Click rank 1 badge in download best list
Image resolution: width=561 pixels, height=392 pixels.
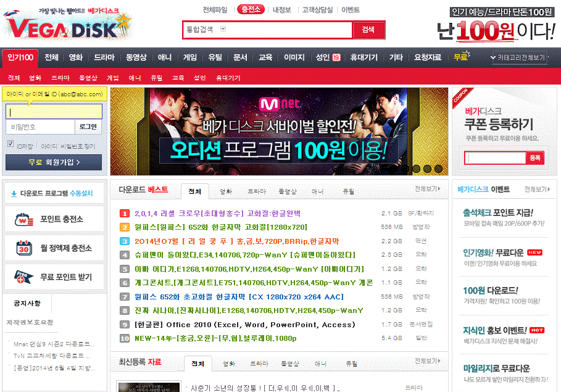pyautogui.click(x=125, y=214)
